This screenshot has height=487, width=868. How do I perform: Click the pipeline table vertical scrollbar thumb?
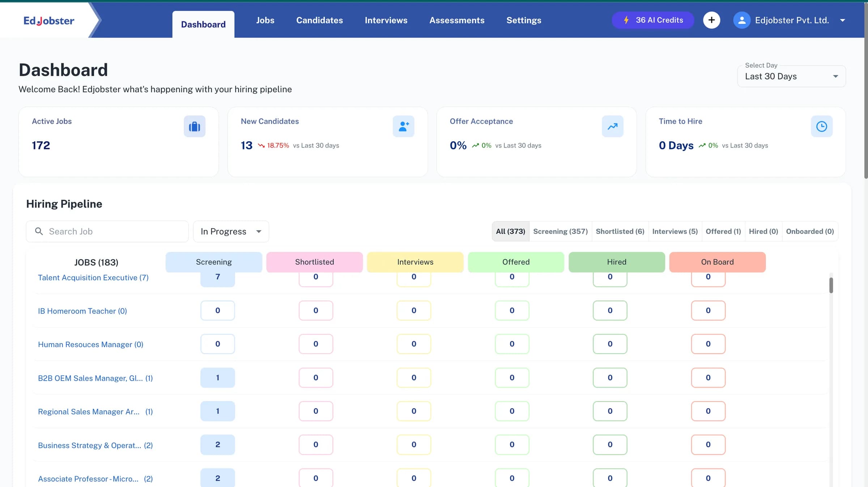point(831,285)
